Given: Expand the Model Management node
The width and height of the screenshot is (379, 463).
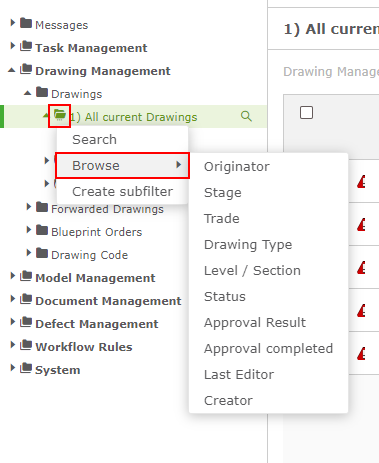Looking at the screenshot, I should [x=13, y=276].
